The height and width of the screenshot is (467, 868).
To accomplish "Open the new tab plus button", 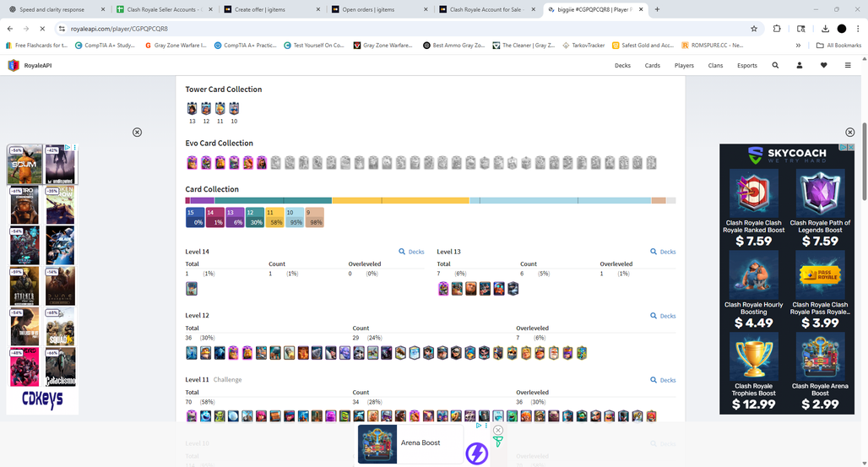I will pyautogui.click(x=657, y=9).
